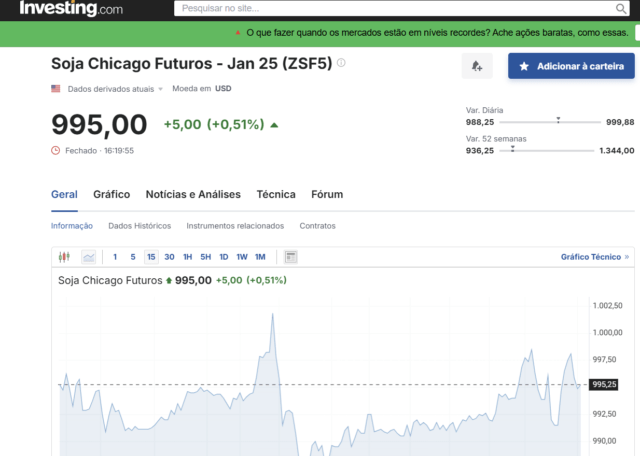The width and height of the screenshot is (640, 456).
Task: Click the Var. 52 semanas range slider marker
Action: pos(513,149)
